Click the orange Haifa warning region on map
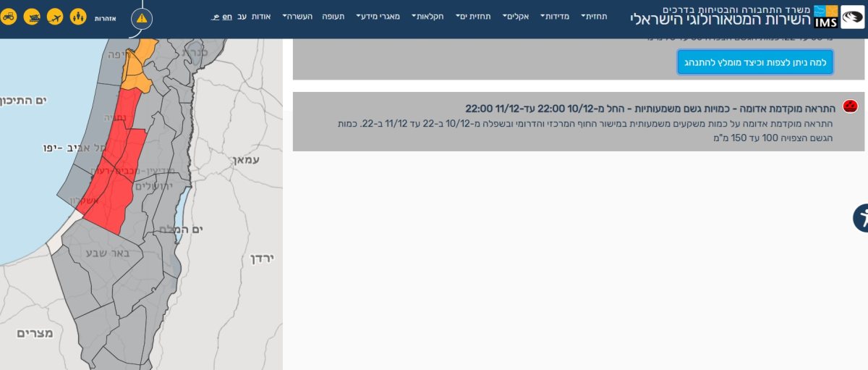The width and height of the screenshot is (868, 370). 137,69
